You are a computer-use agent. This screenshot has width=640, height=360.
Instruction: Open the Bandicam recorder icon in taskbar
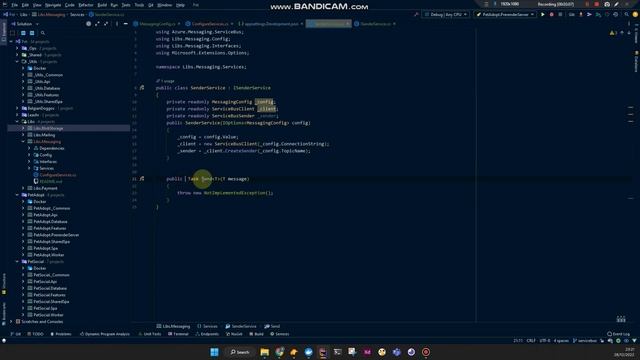coord(426,352)
